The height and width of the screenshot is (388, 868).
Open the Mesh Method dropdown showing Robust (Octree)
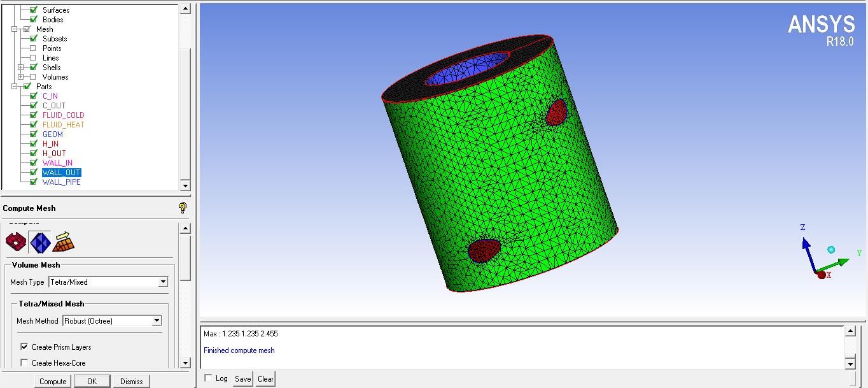tap(157, 320)
